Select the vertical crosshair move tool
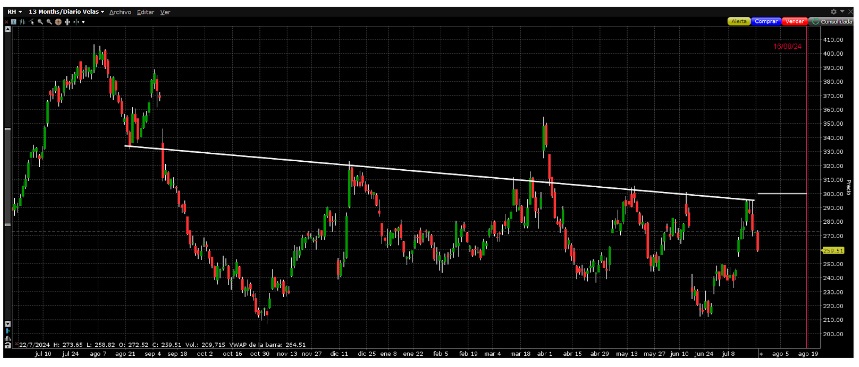Viewport: 859px width, 367px height. click(x=67, y=22)
